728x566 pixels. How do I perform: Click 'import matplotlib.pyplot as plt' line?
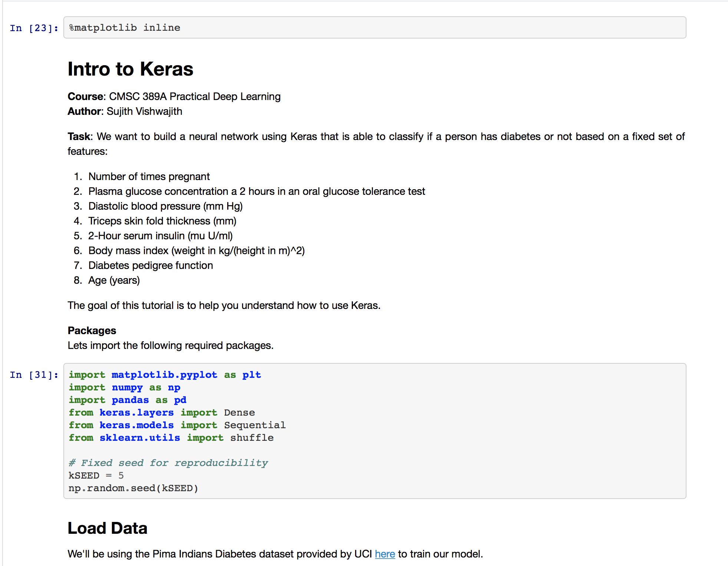pyautogui.click(x=165, y=375)
